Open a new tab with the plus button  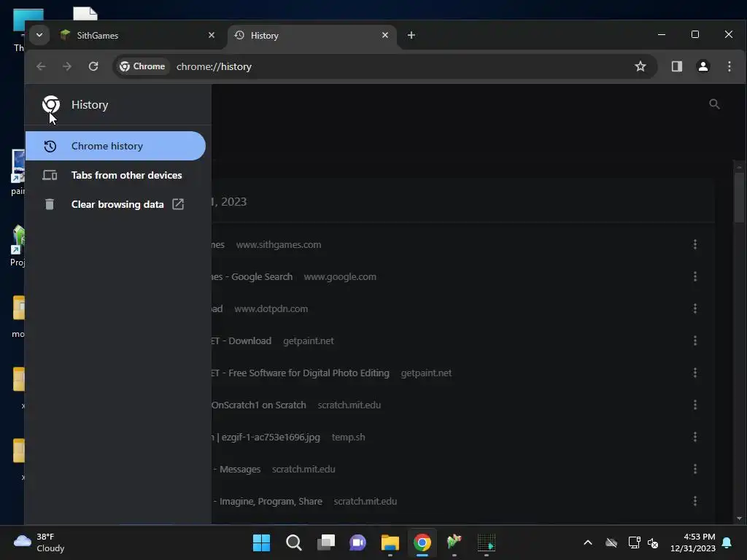click(411, 35)
